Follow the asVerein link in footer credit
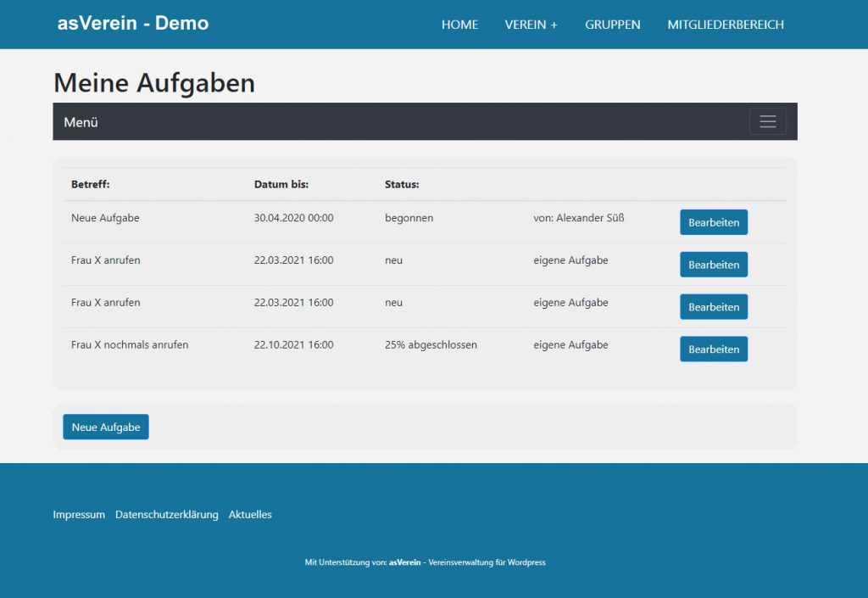 tap(404, 562)
